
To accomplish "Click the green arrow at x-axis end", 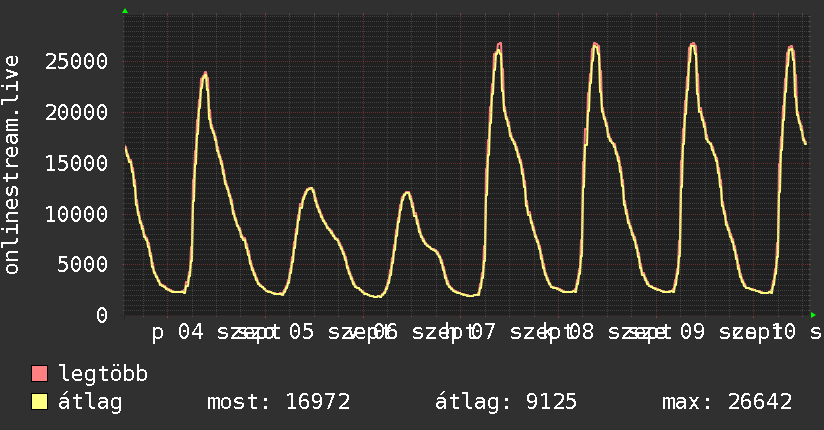I will point(813,315).
